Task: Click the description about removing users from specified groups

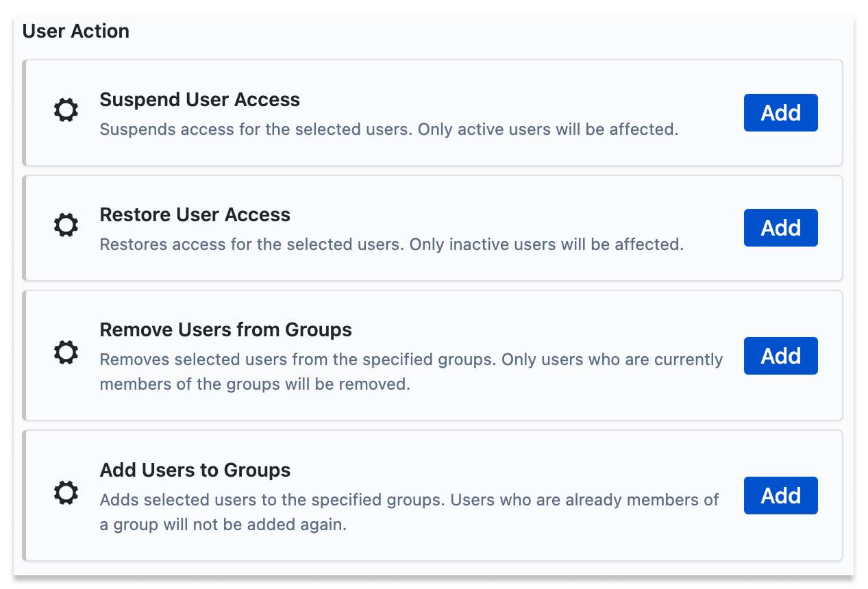Action: click(x=411, y=372)
